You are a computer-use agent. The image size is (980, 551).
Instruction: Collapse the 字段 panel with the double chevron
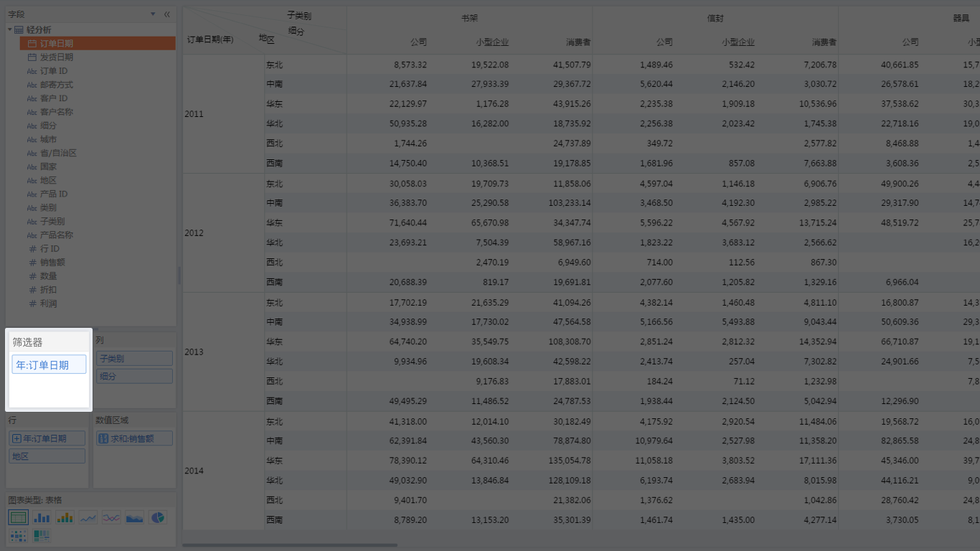pyautogui.click(x=167, y=14)
